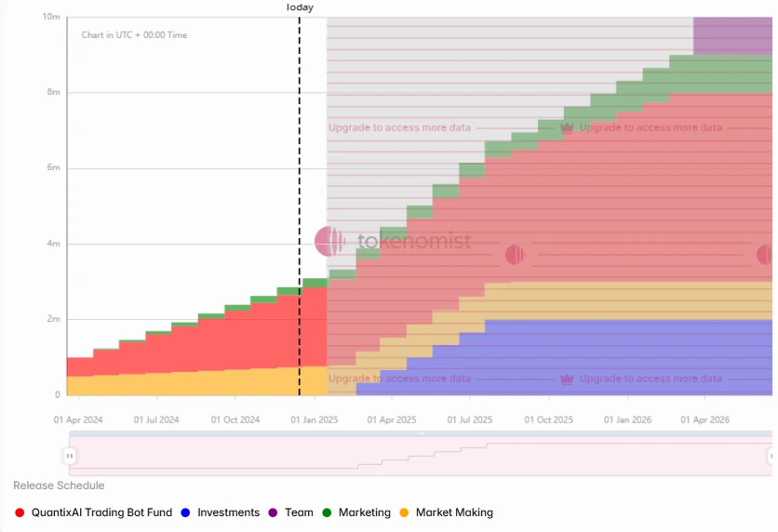Screen dimensions: 778x532
Task: Click the 01 Jul 2025 axis label
Action: point(469,420)
